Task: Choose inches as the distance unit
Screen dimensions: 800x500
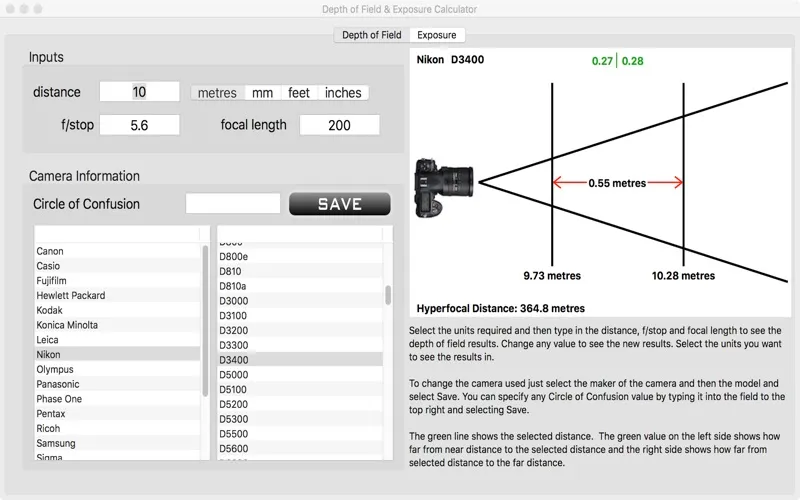Action: click(343, 93)
